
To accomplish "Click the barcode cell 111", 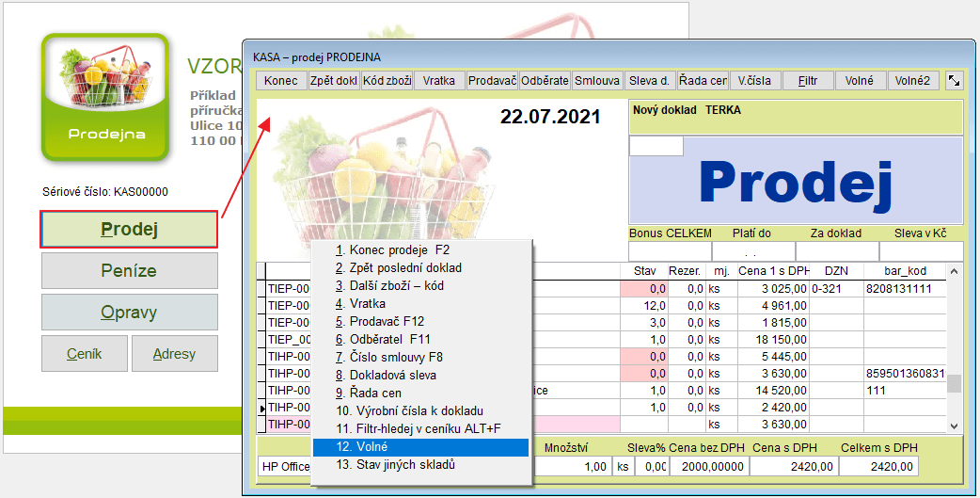I will (x=905, y=391).
